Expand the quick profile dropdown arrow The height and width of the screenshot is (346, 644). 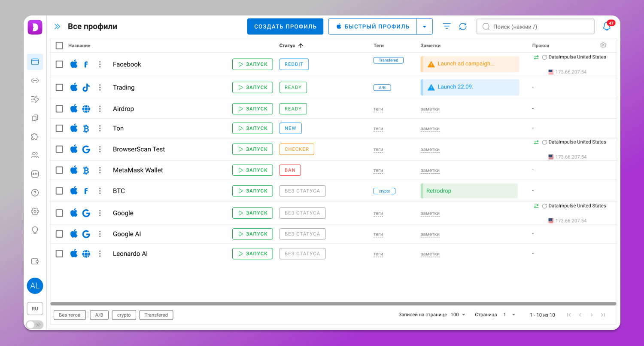click(424, 27)
